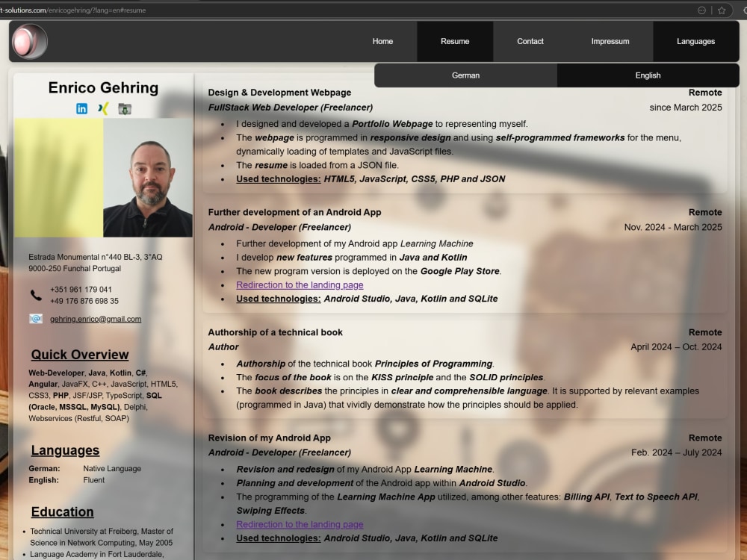Click the 'Feb. 2024 – July 2024' date
747x560 pixels.
click(677, 452)
